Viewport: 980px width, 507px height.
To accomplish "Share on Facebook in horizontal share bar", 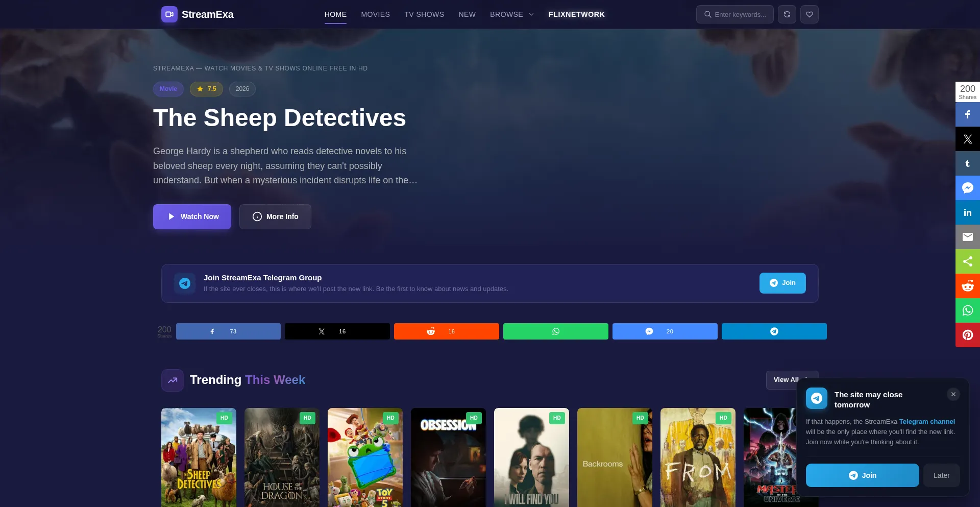I will click(228, 331).
